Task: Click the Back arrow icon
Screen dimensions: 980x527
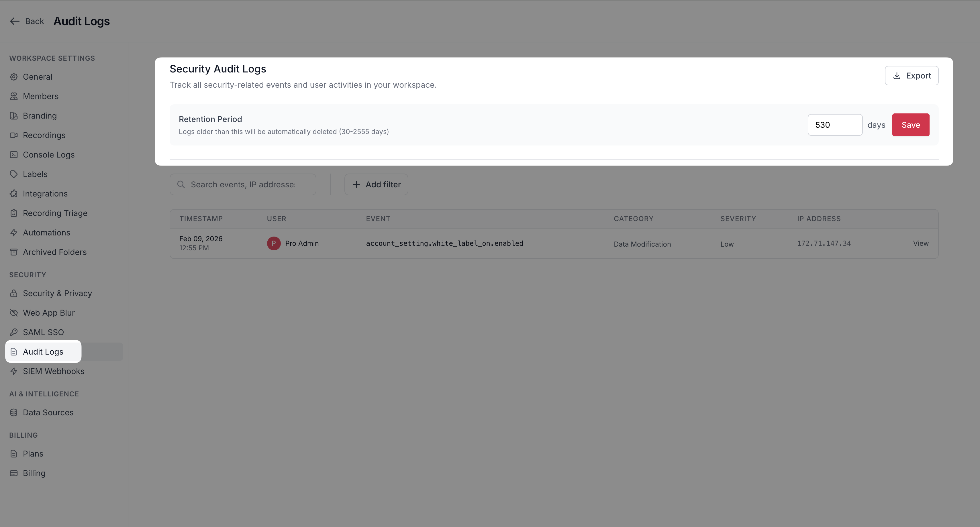Action: pyautogui.click(x=14, y=21)
